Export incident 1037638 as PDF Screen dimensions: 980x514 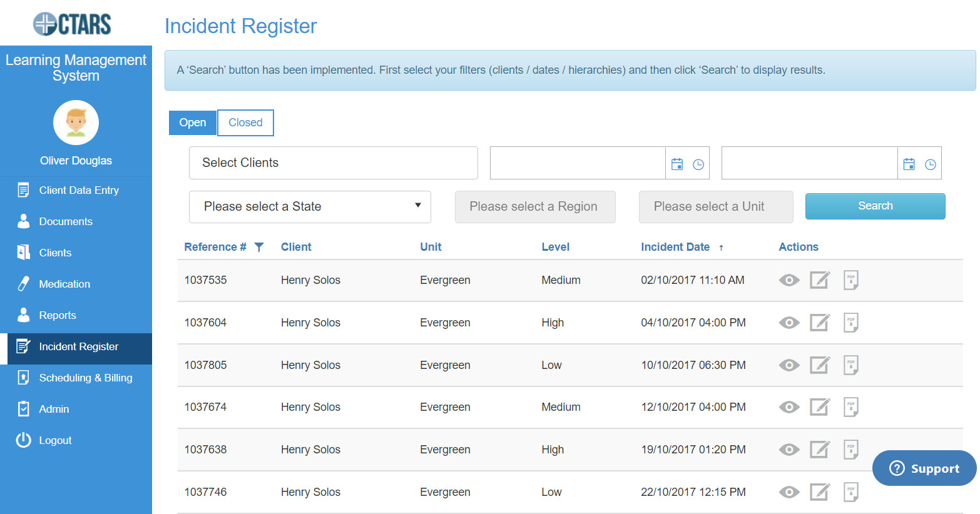(850, 450)
